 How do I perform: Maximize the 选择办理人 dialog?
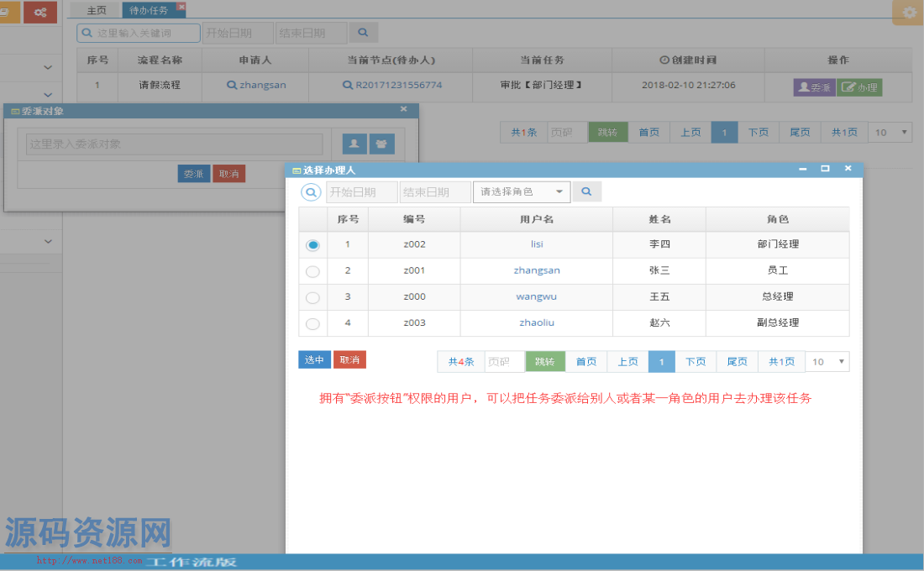click(825, 169)
